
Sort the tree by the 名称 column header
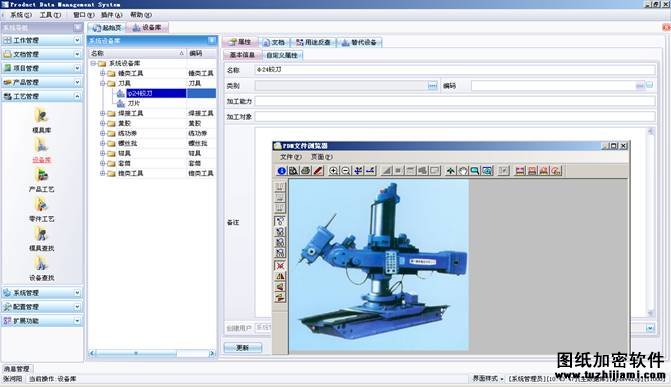click(137, 53)
